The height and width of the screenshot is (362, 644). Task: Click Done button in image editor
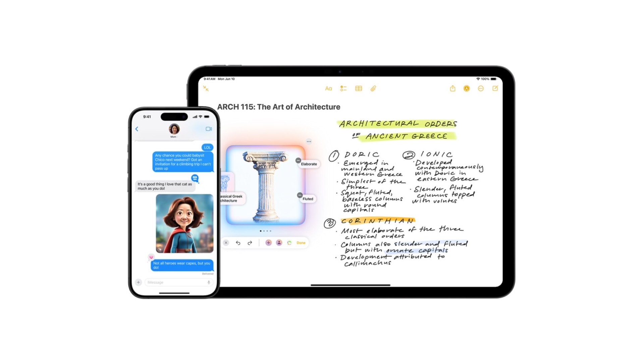[301, 243]
